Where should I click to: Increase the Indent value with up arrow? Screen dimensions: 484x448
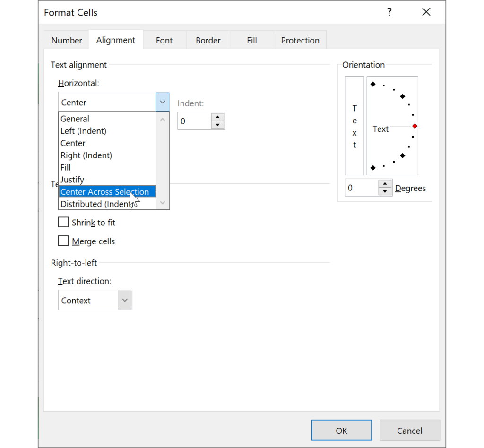217,117
